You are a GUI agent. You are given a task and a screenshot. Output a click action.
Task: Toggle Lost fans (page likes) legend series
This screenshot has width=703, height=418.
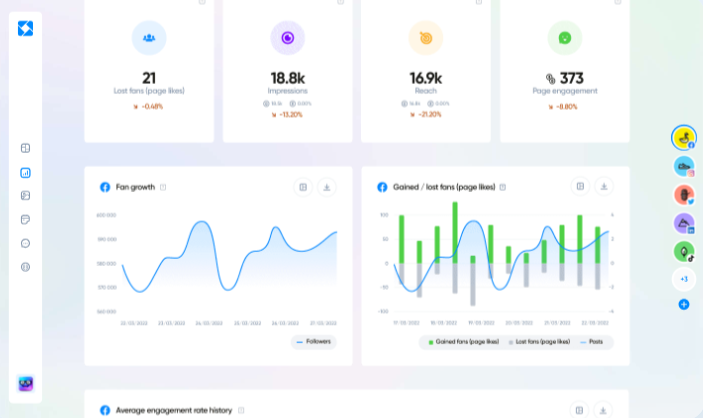(x=539, y=342)
